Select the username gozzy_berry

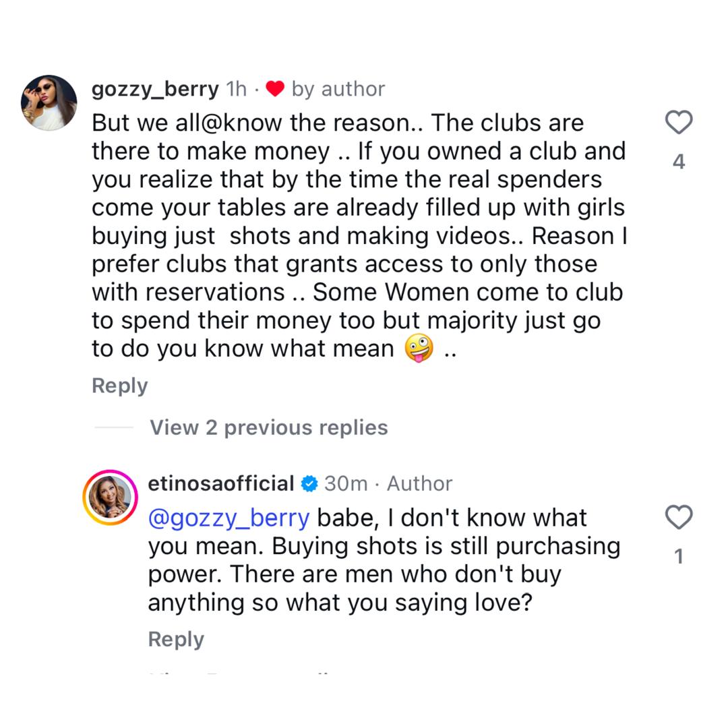tap(154, 88)
